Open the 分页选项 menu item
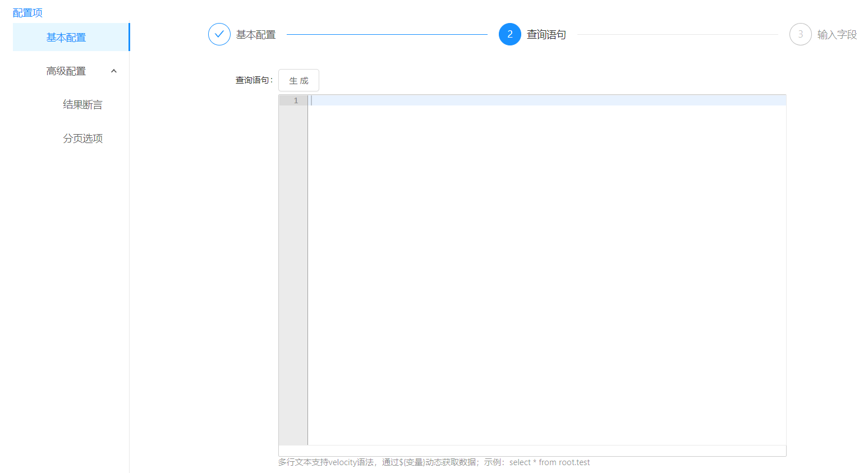This screenshot has height=473, width=868. 82,139
